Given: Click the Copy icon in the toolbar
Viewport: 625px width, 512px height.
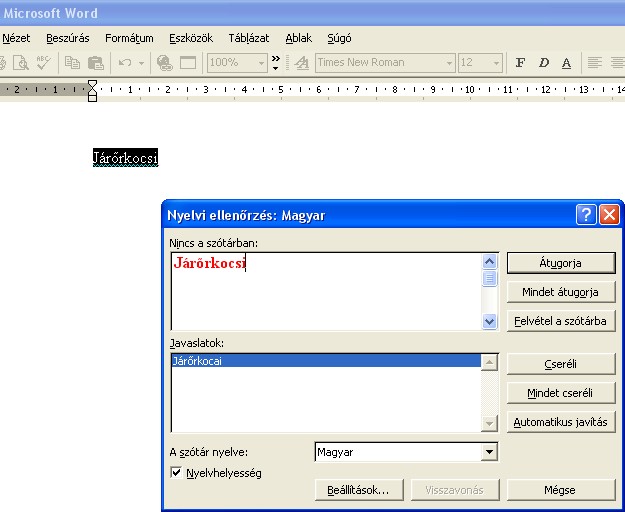Looking at the screenshot, I should pyautogui.click(x=72, y=62).
